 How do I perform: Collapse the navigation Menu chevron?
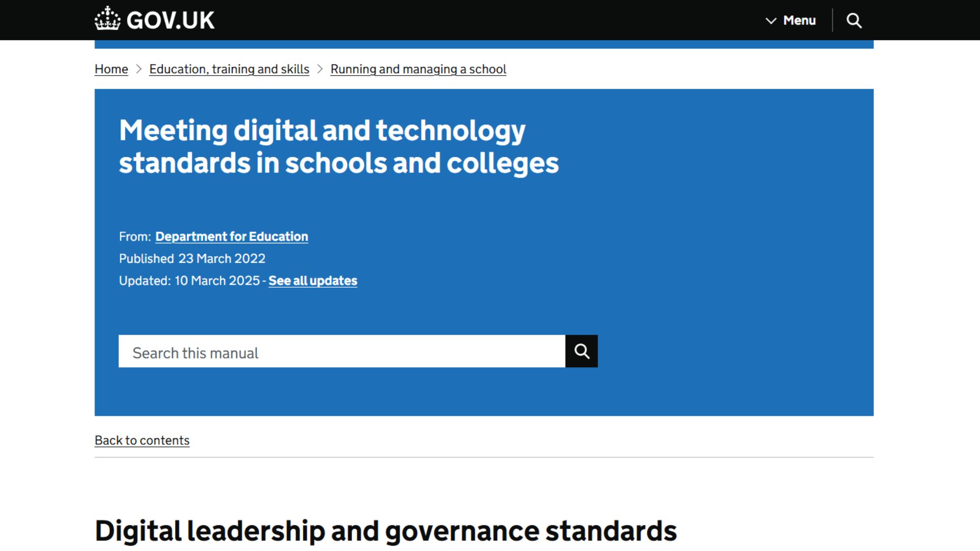pyautogui.click(x=771, y=21)
